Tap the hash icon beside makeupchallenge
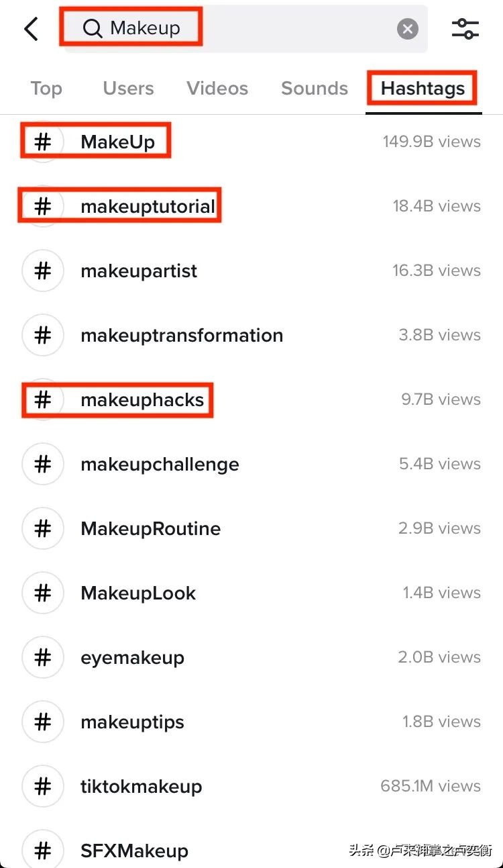Viewport: 503px width, 868px height. [x=43, y=465]
